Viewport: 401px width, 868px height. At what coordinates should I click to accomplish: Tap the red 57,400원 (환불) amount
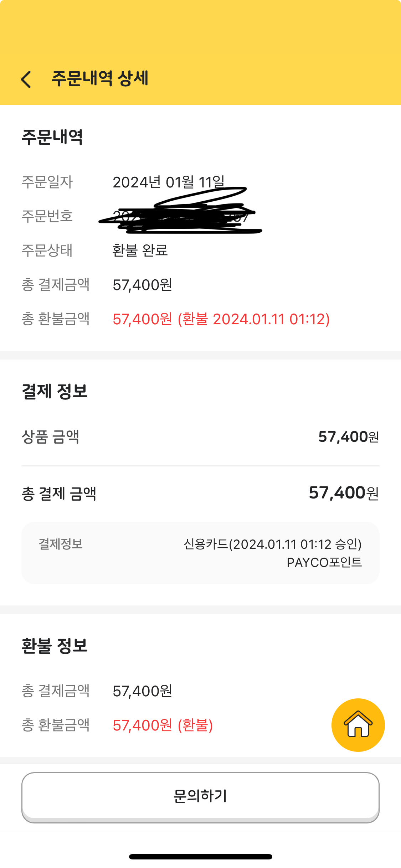pyautogui.click(x=163, y=725)
